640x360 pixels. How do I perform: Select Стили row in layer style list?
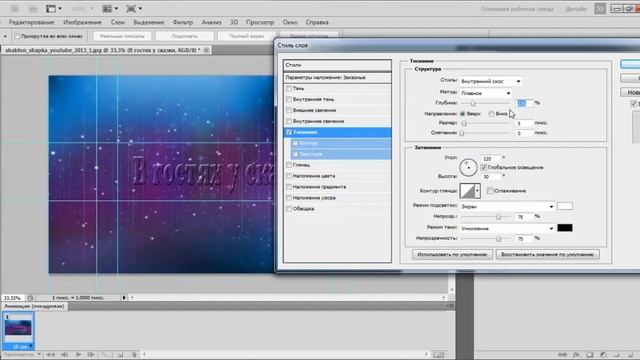click(x=337, y=65)
